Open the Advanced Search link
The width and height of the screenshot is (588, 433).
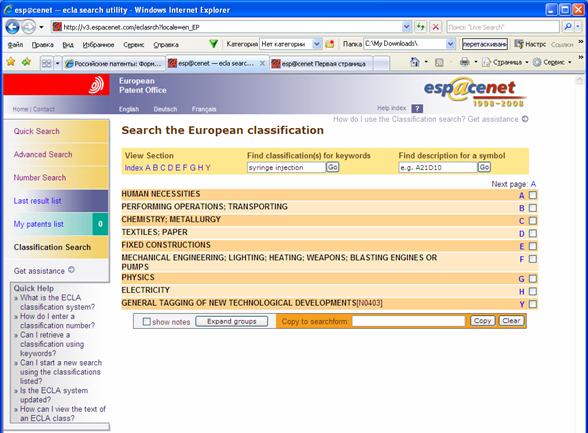pos(43,154)
